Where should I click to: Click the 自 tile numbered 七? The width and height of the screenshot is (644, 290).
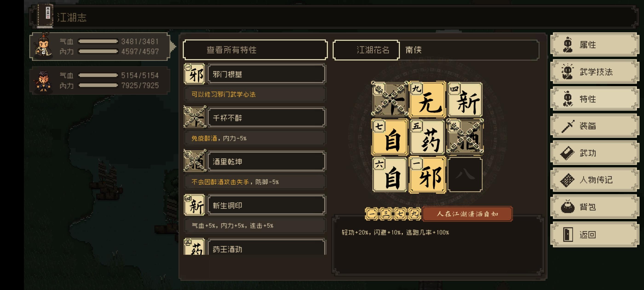pos(390,137)
